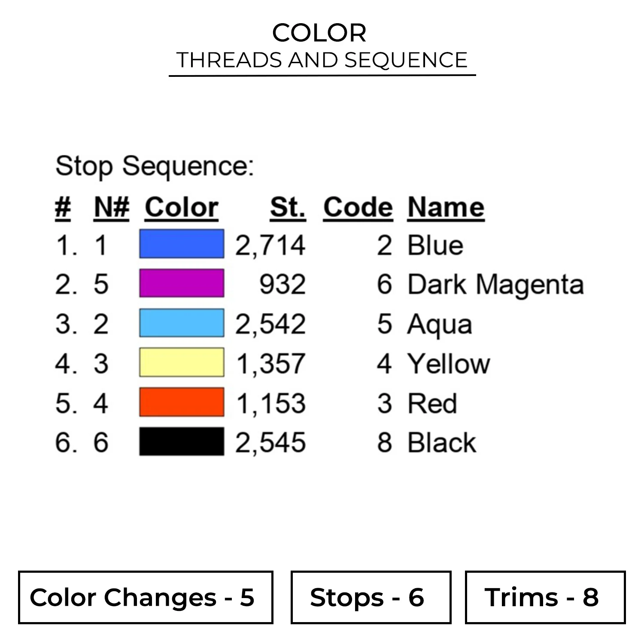The image size is (644, 644).
Task: Click the Dark Magenta thread name
Action: point(495,284)
